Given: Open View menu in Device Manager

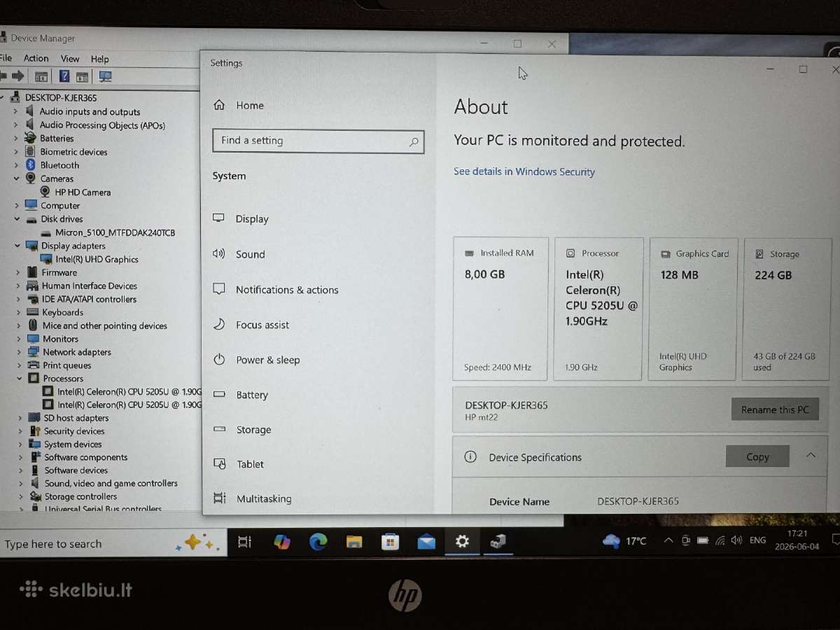Looking at the screenshot, I should click(70, 59).
